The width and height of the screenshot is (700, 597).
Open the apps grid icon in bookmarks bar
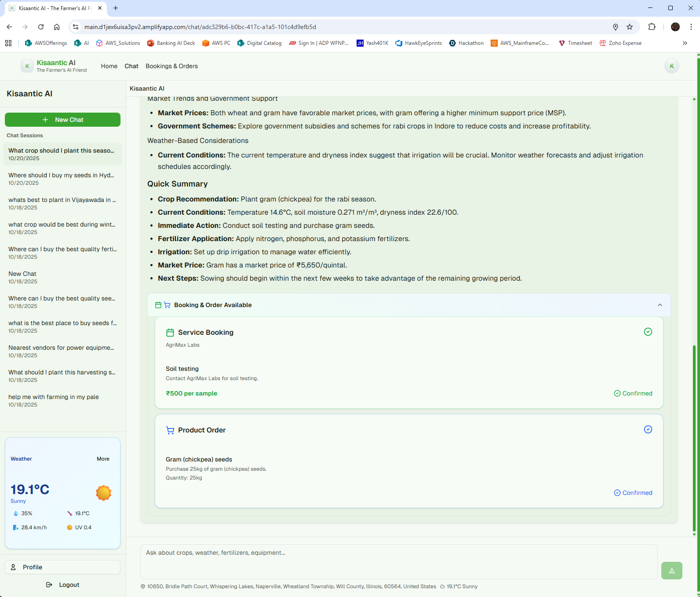[8, 43]
